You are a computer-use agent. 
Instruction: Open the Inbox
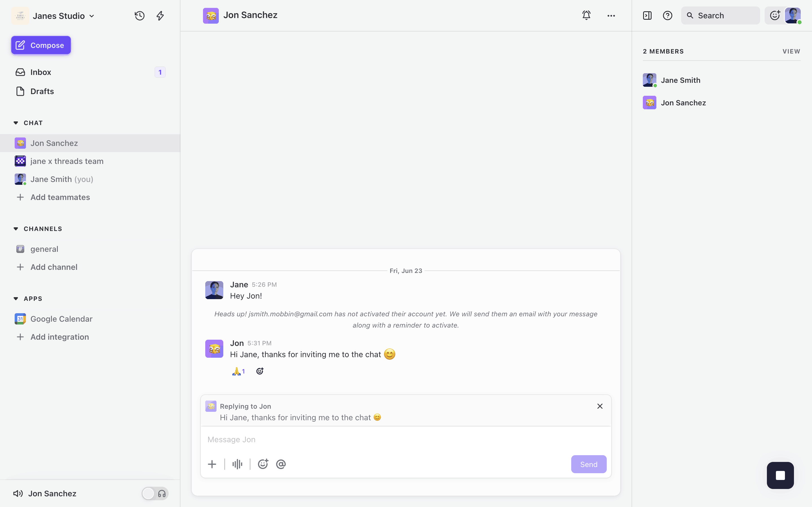tap(41, 72)
